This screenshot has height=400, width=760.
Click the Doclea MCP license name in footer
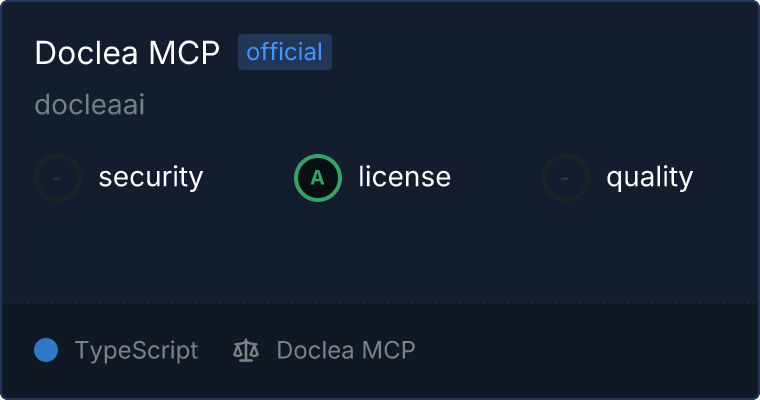pyautogui.click(x=346, y=350)
